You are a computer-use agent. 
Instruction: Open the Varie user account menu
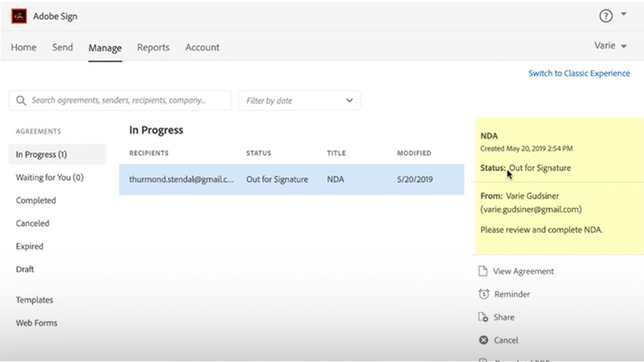click(610, 46)
